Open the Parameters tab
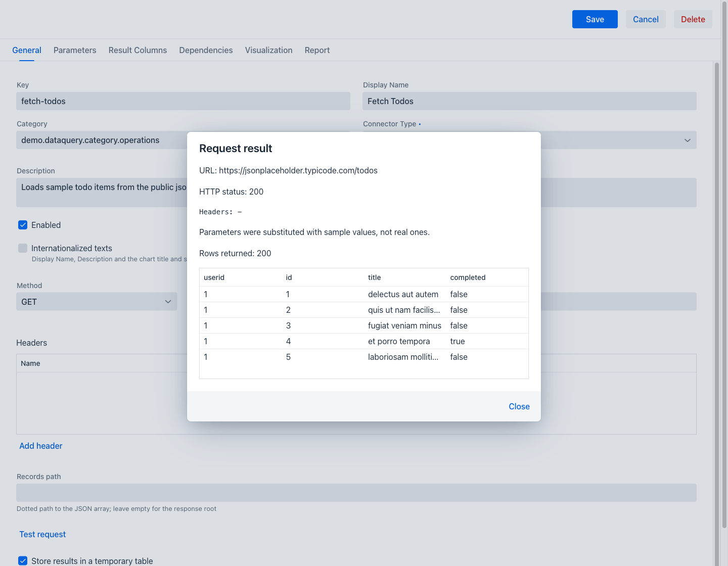The height and width of the screenshot is (566, 728). [x=75, y=50]
